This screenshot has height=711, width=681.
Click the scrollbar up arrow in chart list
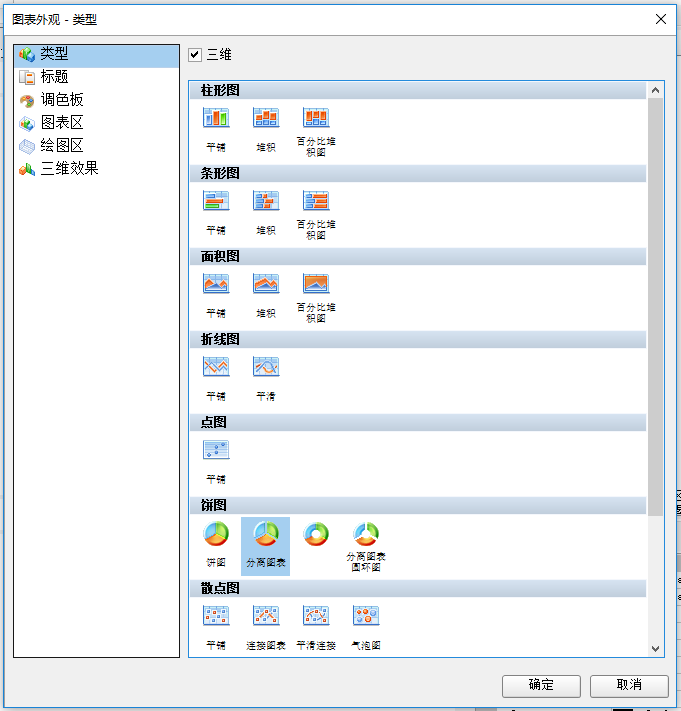click(x=656, y=91)
